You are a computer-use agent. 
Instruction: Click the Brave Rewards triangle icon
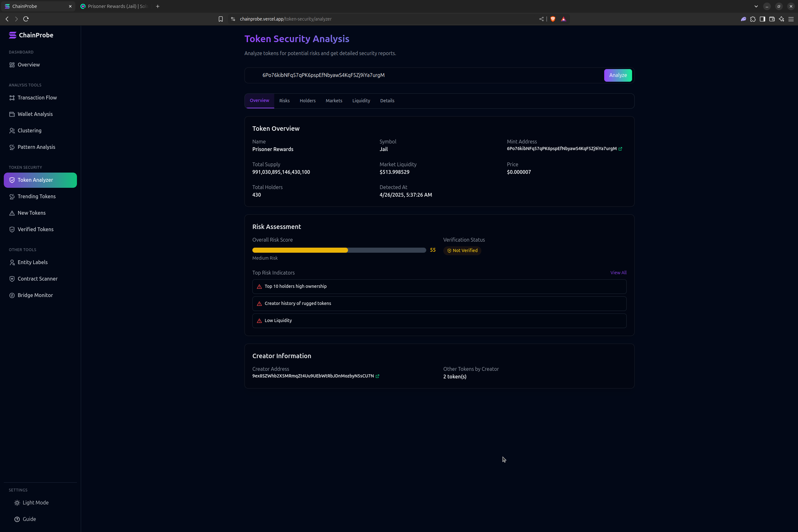coord(564,19)
